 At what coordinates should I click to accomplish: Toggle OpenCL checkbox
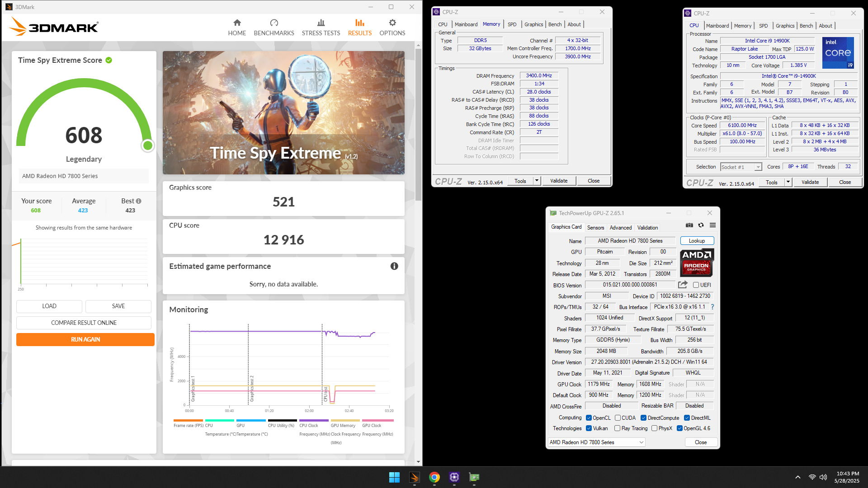[x=589, y=418]
